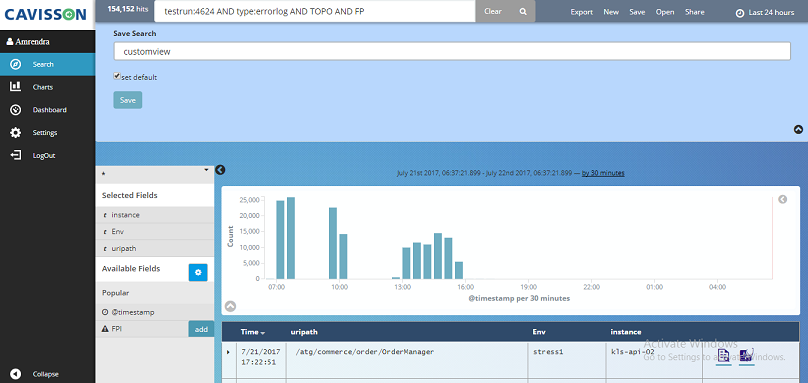Click the stress1 cell
The image size is (808, 383).
(x=548, y=352)
